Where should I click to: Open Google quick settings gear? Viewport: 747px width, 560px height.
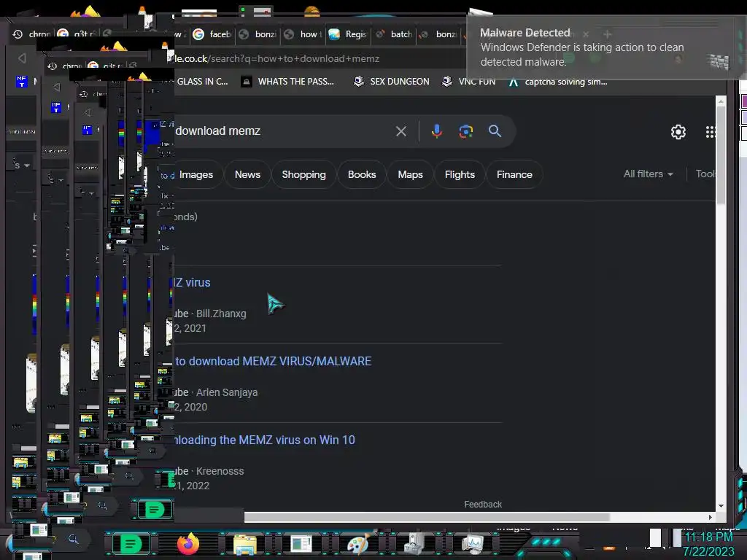tap(678, 132)
